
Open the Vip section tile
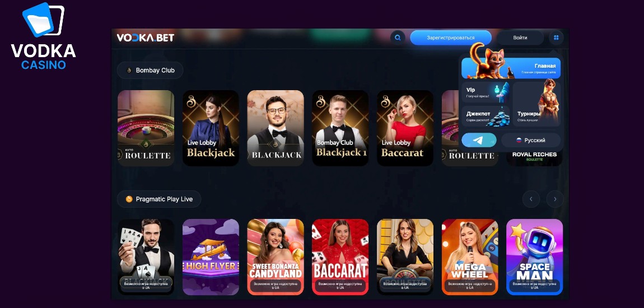(x=486, y=92)
